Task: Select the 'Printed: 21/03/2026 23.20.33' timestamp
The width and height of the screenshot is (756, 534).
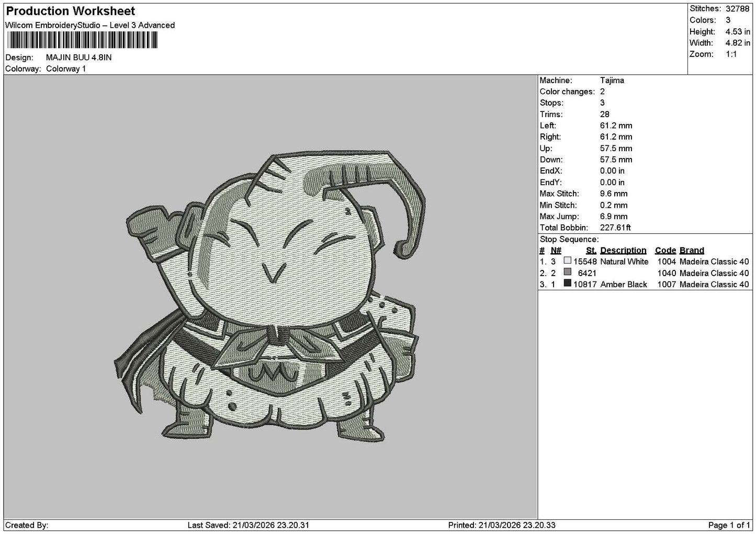Action: click(502, 526)
